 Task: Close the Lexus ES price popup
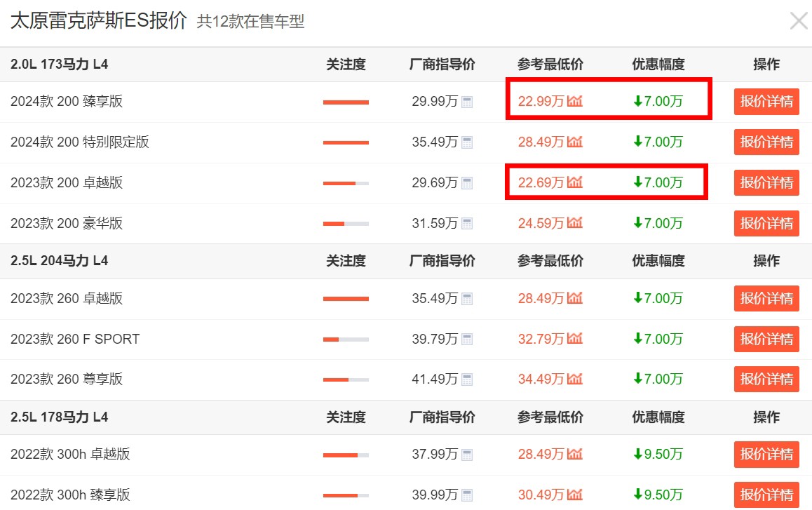pyautogui.click(x=799, y=21)
